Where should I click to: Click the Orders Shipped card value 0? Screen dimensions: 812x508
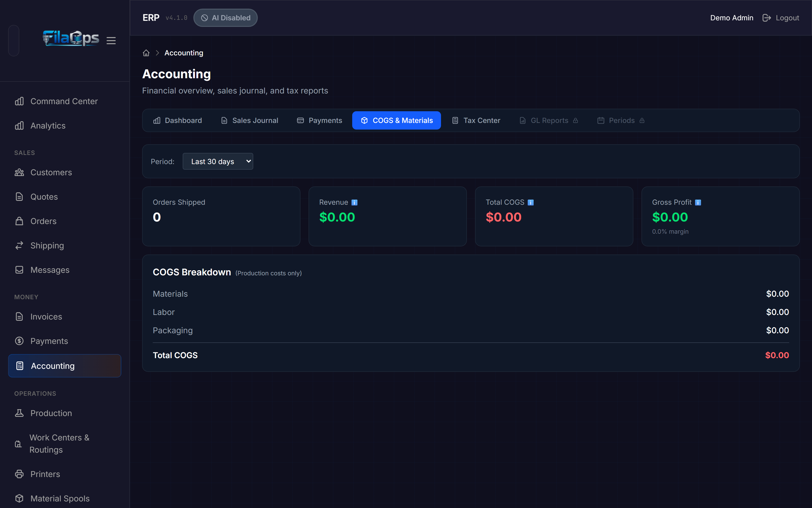(x=157, y=217)
